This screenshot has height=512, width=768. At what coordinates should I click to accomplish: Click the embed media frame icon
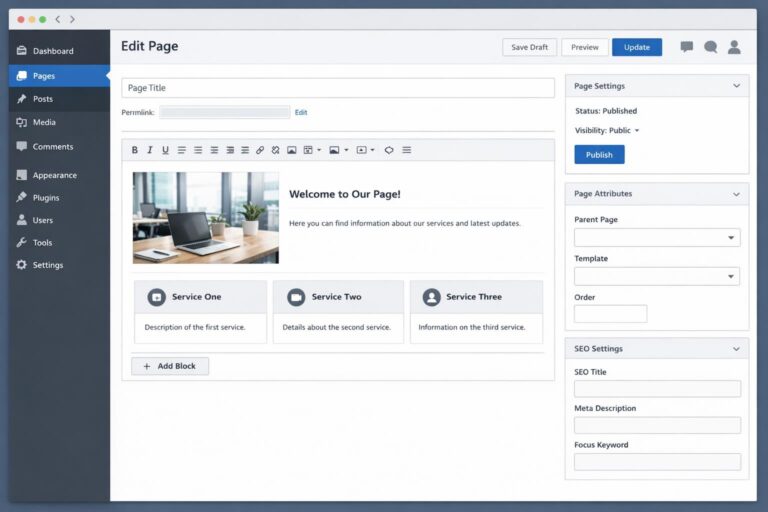tap(361, 150)
